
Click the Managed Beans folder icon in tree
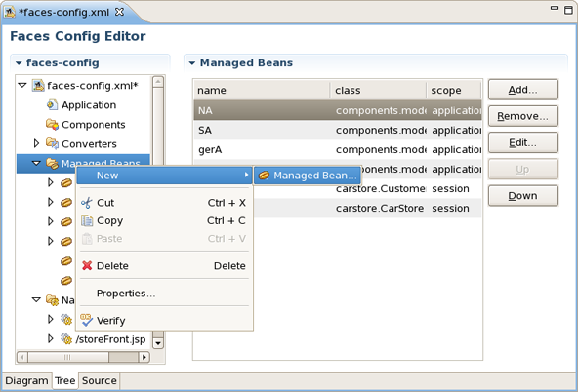point(52,163)
